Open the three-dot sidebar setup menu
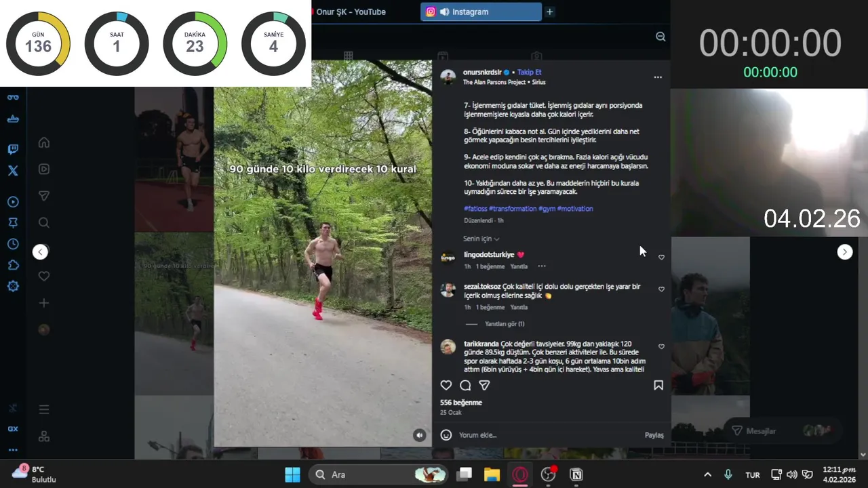Viewport: 868px width, 488px height. pyautogui.click(x=13, y=450)
